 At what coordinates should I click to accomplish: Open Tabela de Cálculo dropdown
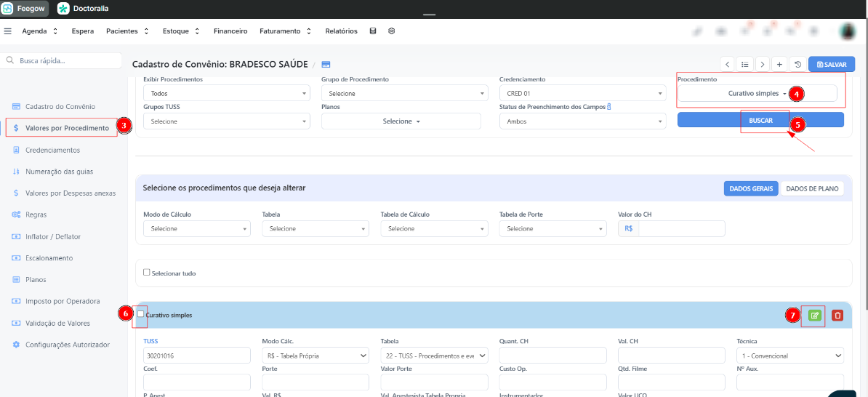click(435, 229)
